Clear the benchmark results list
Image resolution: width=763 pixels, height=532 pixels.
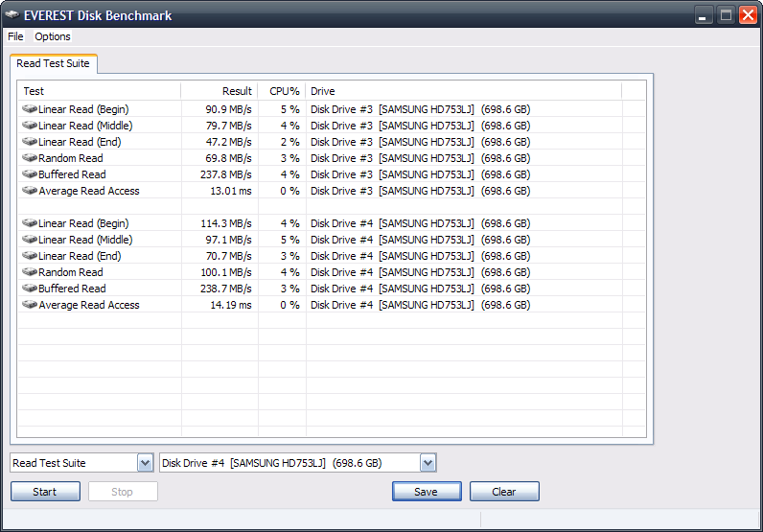pos(504,492)
